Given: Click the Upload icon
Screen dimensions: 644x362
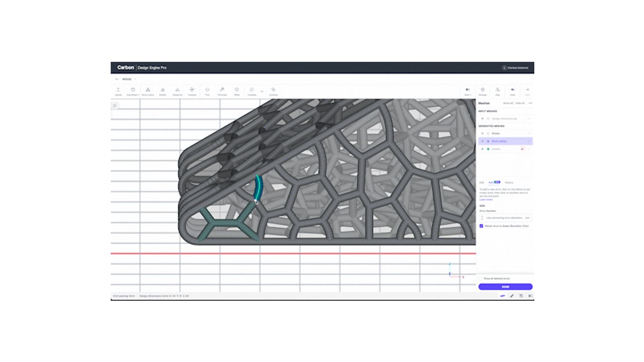Looking at the screenshot, I should click(x=118, y=90).
